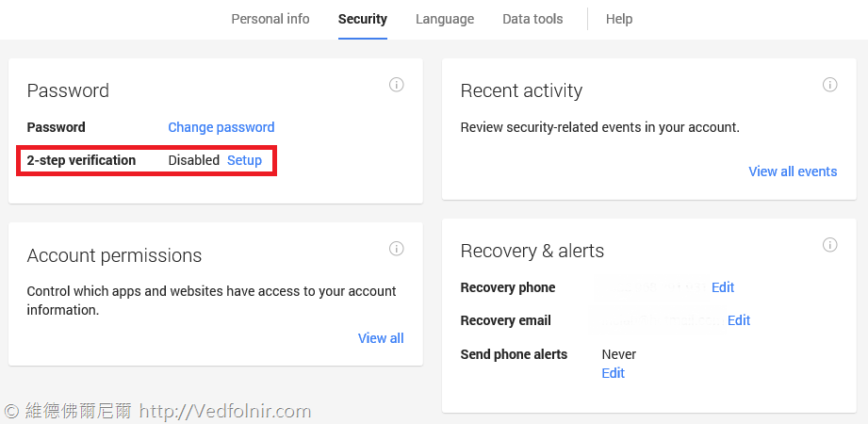Image resolution: width=868 pixels, height=424 pixels.
Task: Click Setup for 2-step verification
Action: coord(245,160)
